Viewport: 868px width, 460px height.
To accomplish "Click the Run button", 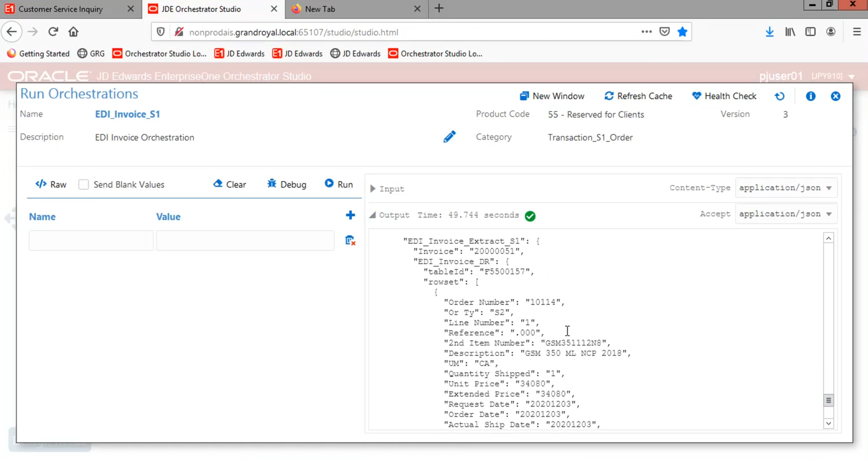I will pyautogui.click(x=339, y=184).
